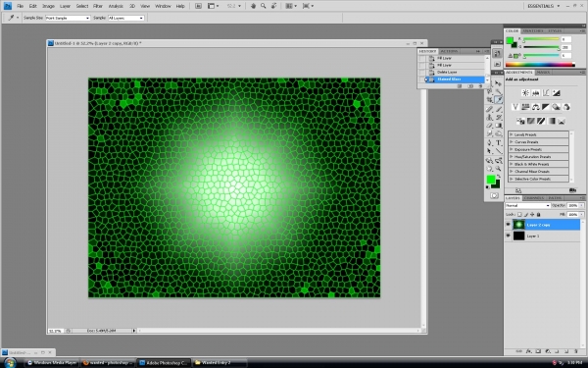Add a Levels adjustment
This screenshot has width=588, height=368.
(x=536, y=92)
